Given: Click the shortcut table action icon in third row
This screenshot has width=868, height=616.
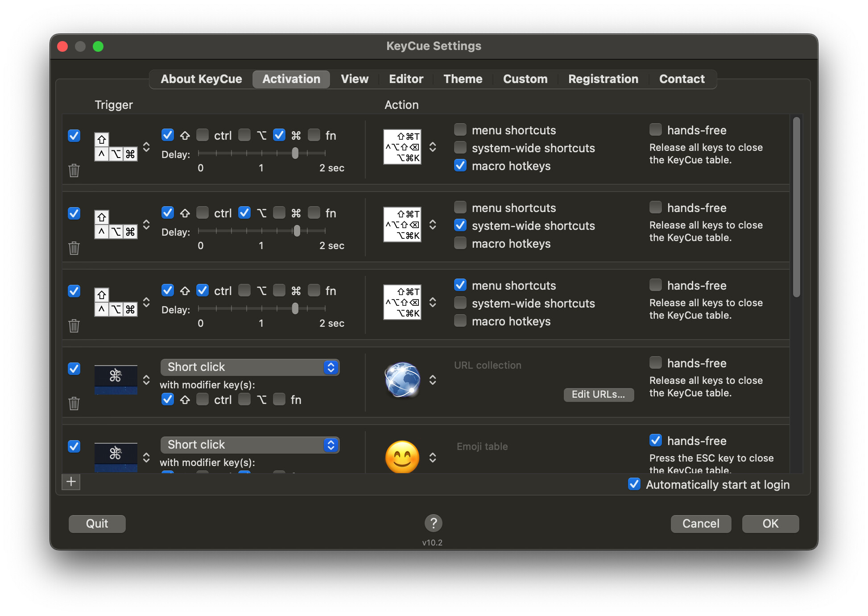Looking at the screenshot, I should (402, 302).
